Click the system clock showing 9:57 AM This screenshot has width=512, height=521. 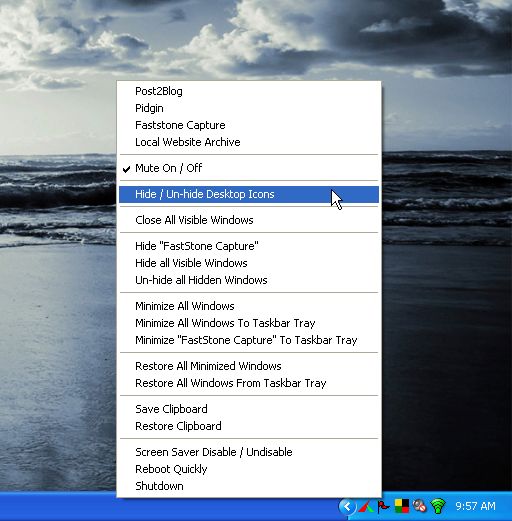tap(475, 506)
